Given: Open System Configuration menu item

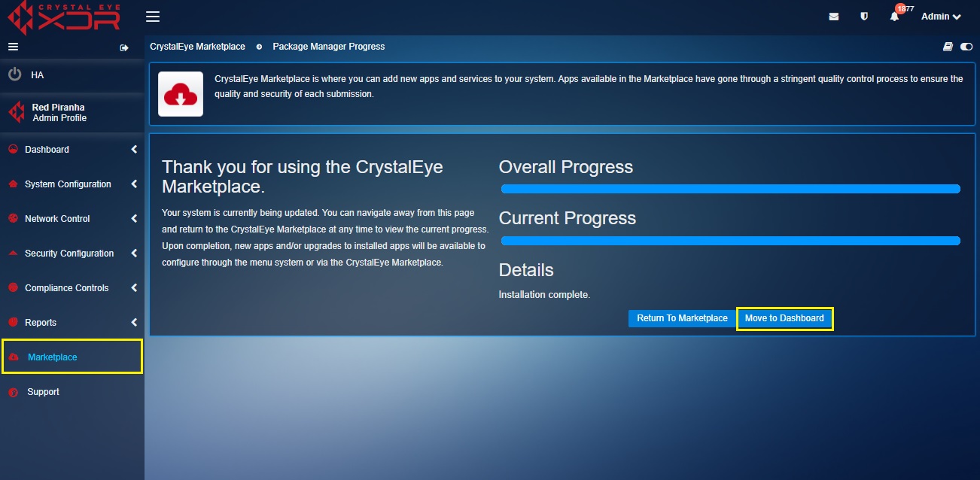Looking at the screenshot, I should click(x=68, y=184).
